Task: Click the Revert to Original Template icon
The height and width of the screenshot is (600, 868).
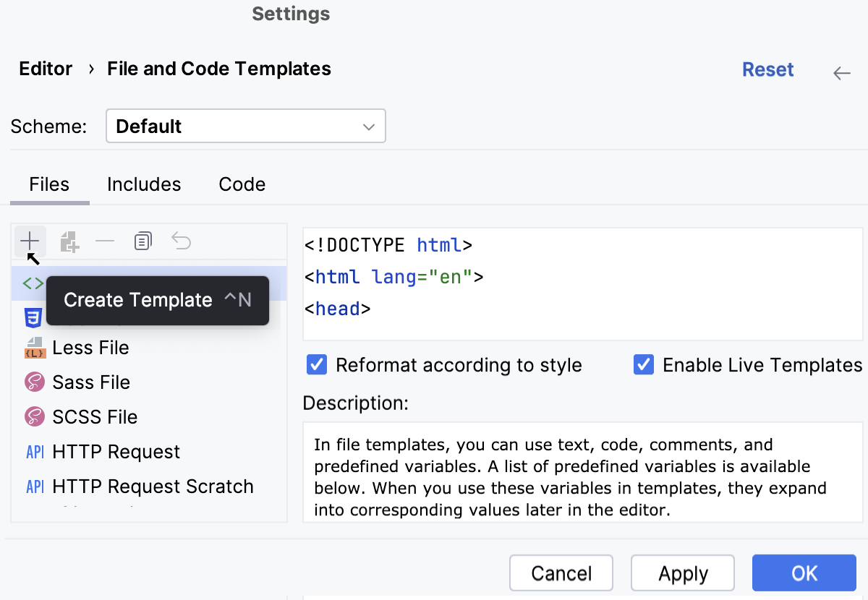Action: pyautogui.click(x=181, y=241)
